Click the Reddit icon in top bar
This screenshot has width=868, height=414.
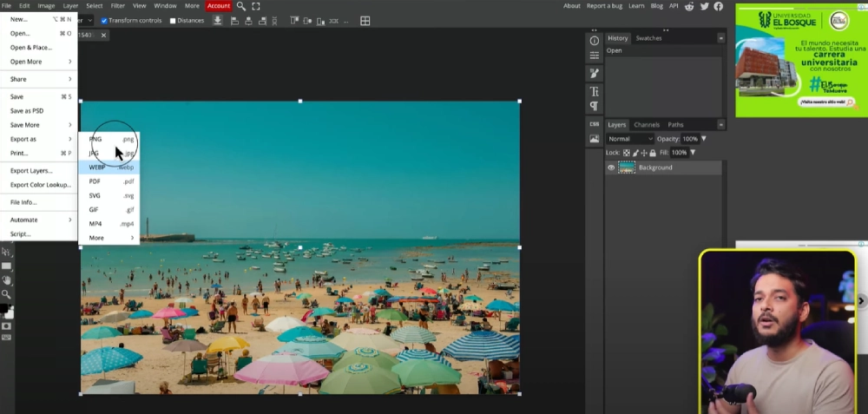pos(689,6)
